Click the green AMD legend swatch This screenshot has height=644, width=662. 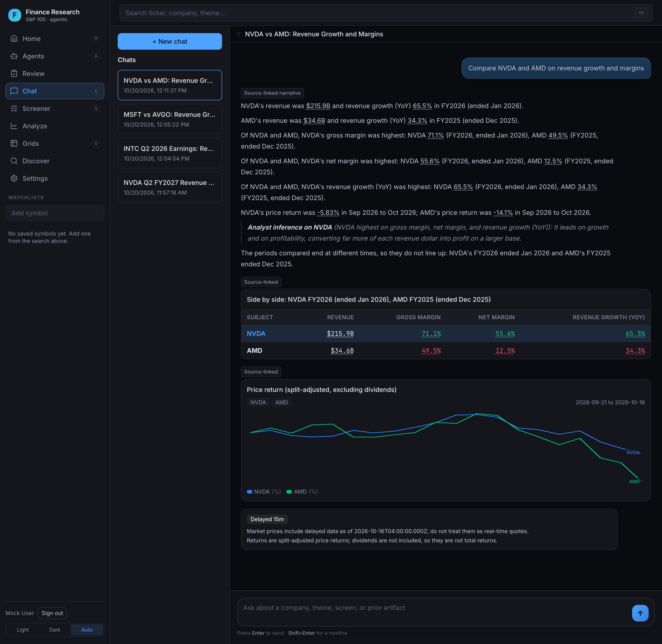289,492
